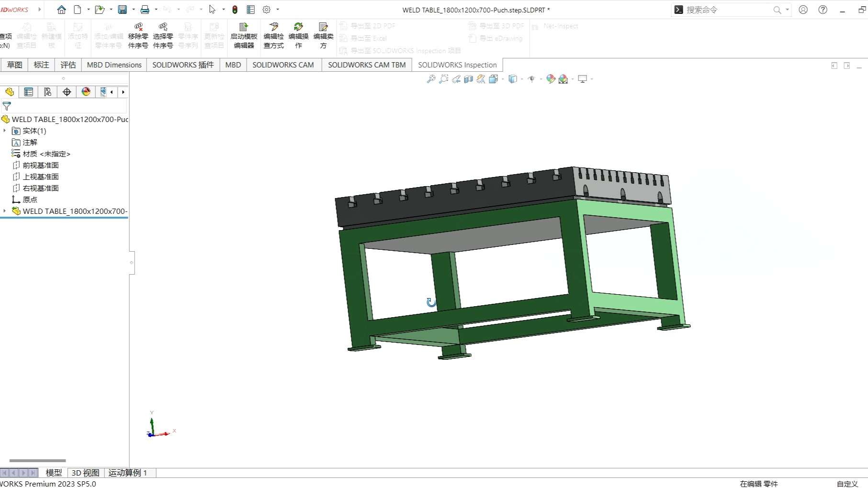The width and height of the screenshot is (868, 488).
Task: Open ConfigurationManager tab icon
Action: coord(48,92)
